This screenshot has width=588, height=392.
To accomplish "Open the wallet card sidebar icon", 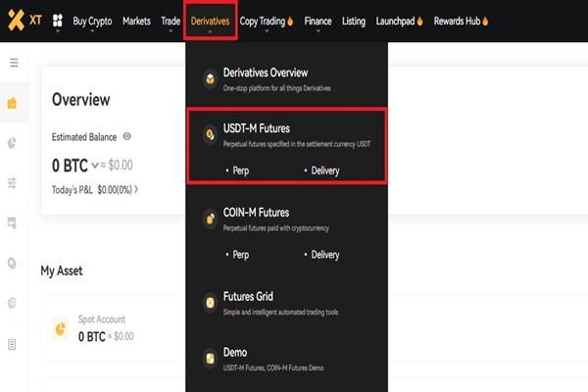I will click(12, 222).
